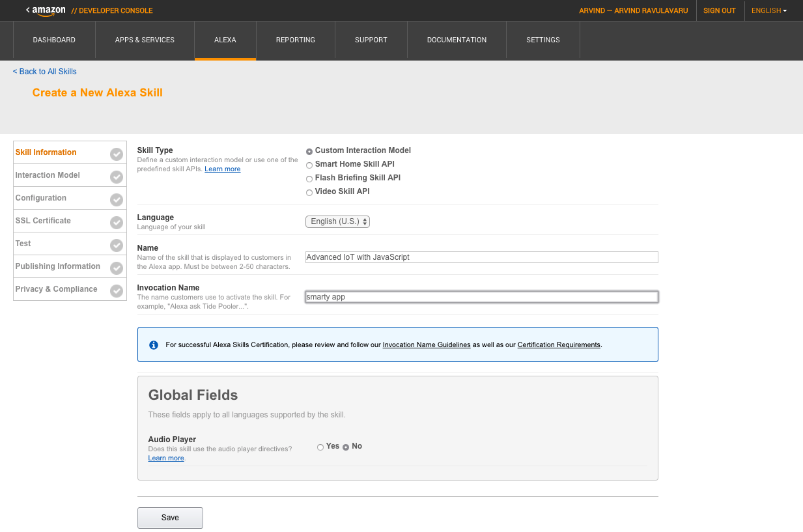This screenshot has width=803, height=532.
Task: Open the Invocation Name Guidelines link
Action: pos(426,345)
